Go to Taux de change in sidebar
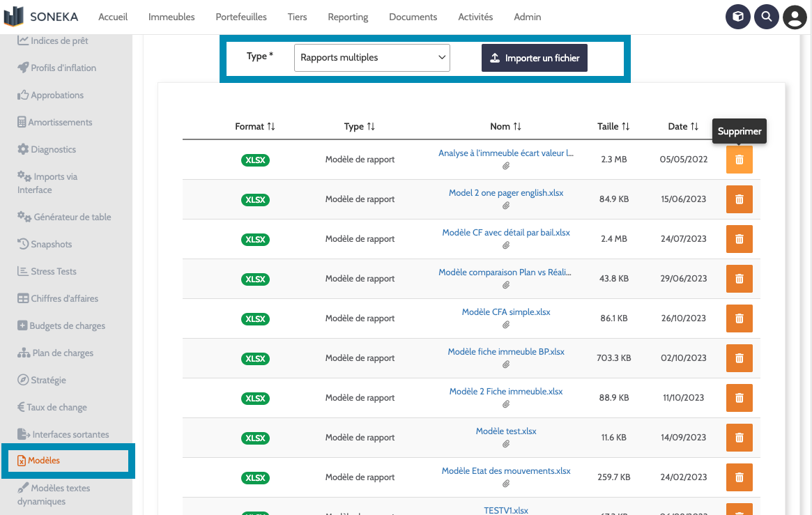The image size is (812, 515). pyautogui.click(x=56, y=408)
